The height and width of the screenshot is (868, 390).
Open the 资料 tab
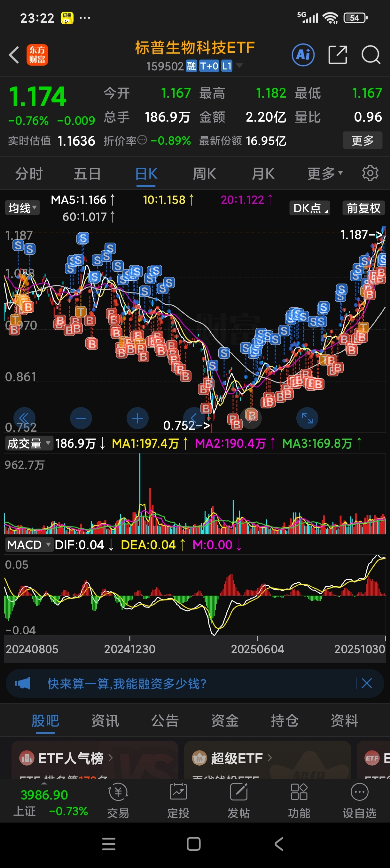click(345, 720)
